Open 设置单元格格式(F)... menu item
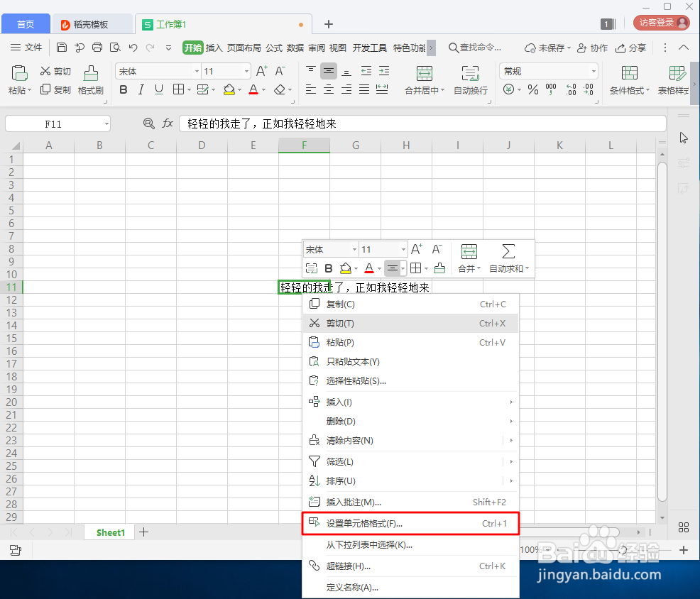This screenshot has height=599, width=700. pyautogui.click(x=410, y=524)
